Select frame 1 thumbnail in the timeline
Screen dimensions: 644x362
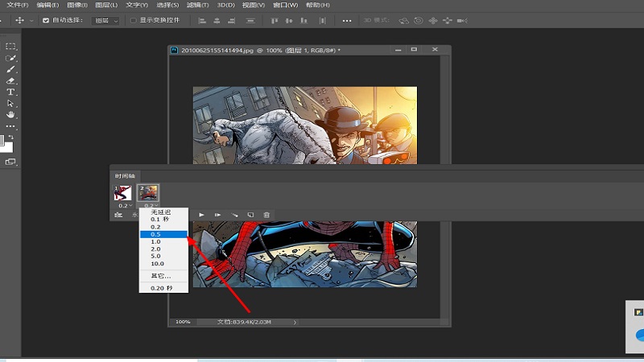(x=123, y=193)
